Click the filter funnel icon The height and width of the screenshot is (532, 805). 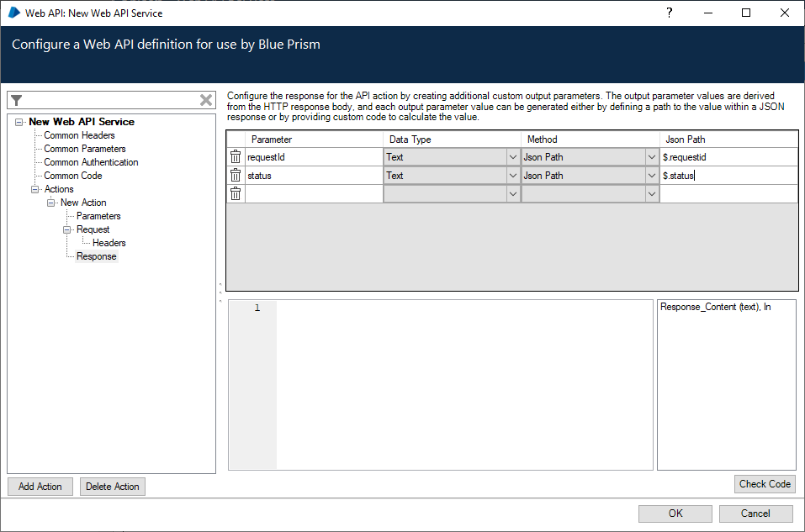click(17, 100)
